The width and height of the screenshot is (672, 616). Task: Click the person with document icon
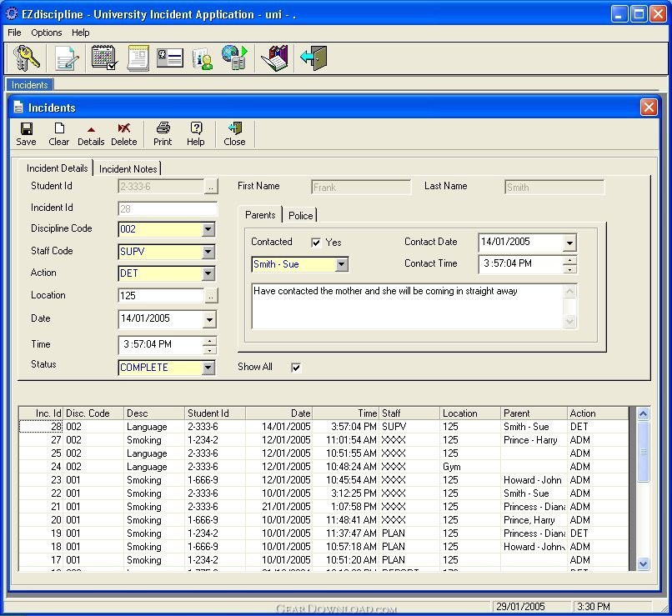click(x=203, y=58)
